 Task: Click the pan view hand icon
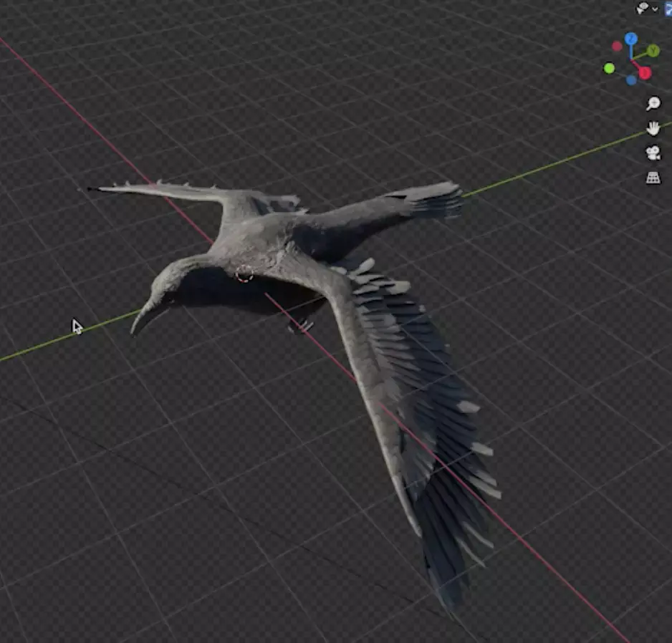pyautogui.click(x=653, y=128)
